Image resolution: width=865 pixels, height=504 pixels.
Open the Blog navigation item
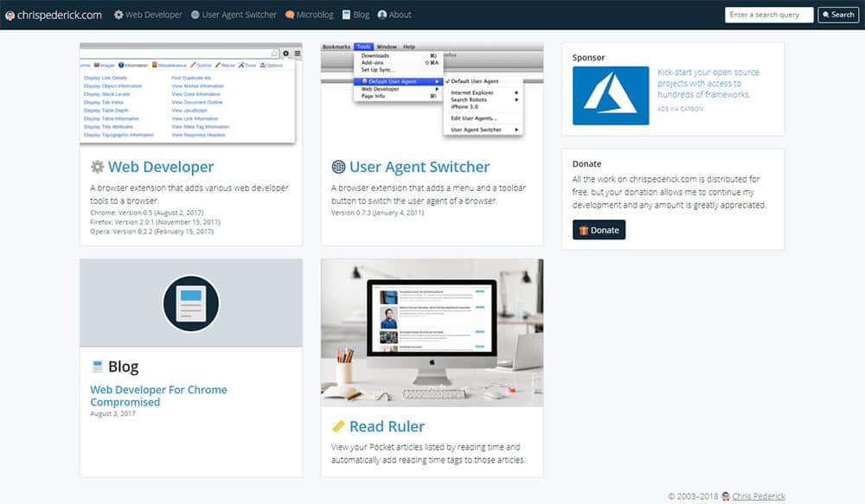356,15
